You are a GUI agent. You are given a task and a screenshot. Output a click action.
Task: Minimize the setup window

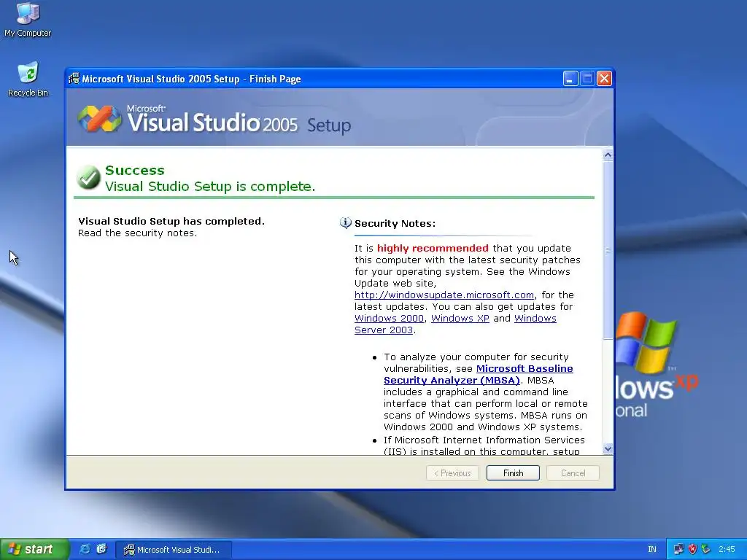(570, 79)
